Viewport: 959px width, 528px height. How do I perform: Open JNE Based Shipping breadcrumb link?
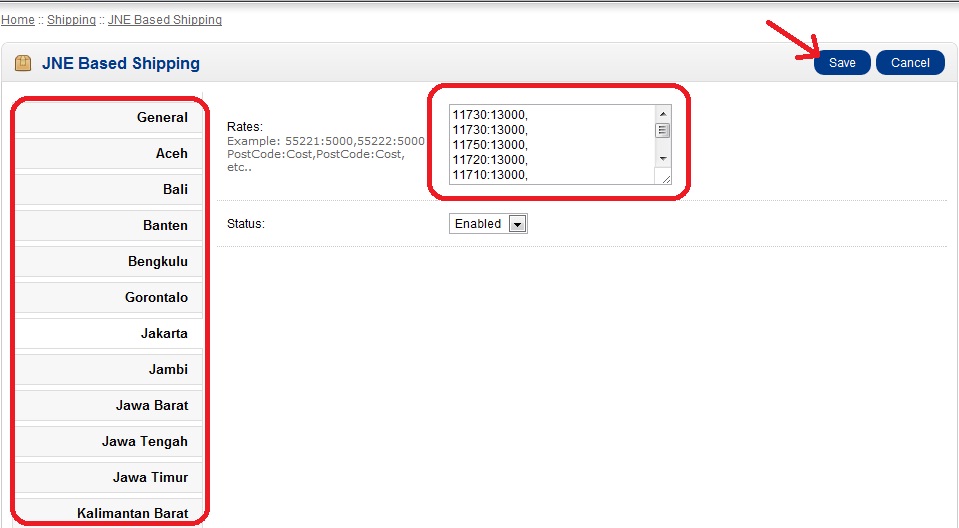tap(165, 20)
